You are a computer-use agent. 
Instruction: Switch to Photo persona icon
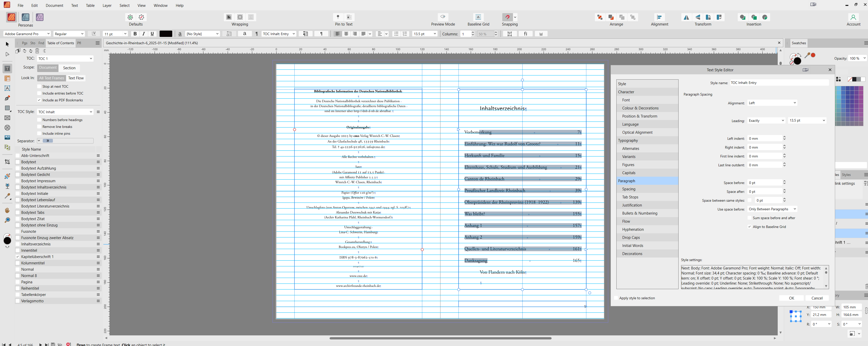[x=40, y=17]
